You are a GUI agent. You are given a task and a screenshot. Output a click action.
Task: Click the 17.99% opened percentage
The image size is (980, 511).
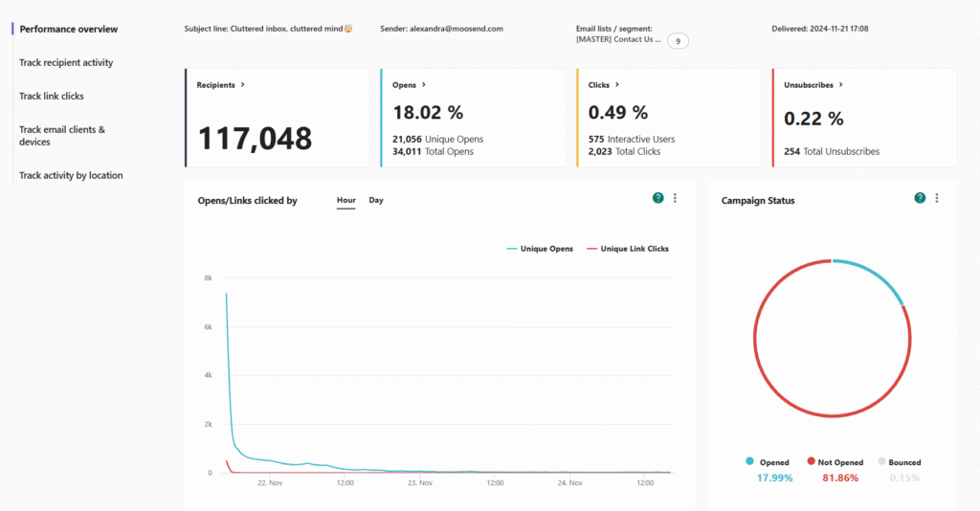pos(774,478)
